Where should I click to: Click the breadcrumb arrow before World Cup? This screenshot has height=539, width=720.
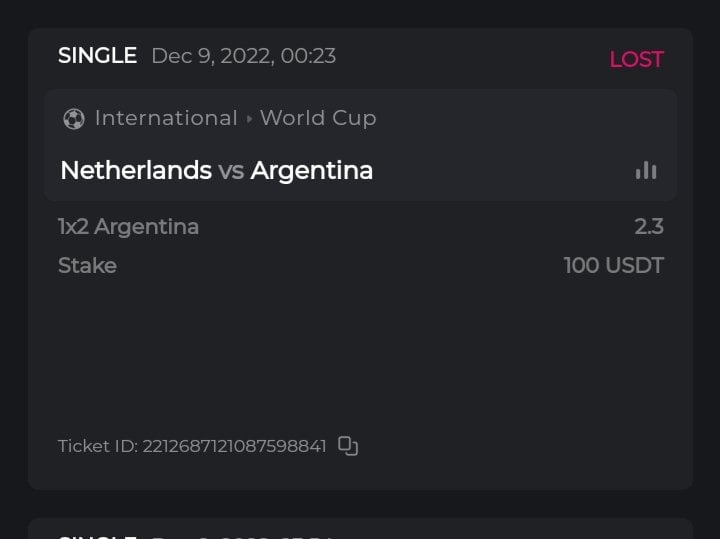tap(249, 119)
